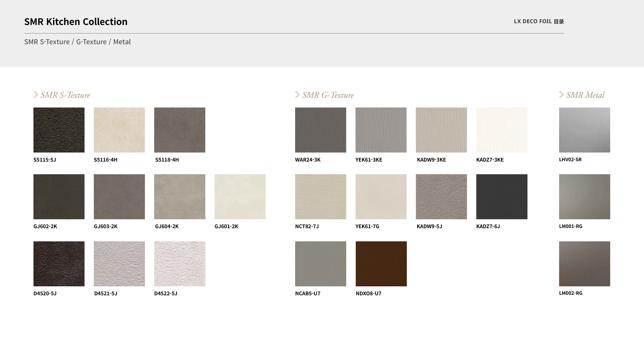Image resolution: width=644 pixels, height=362 pixels.
Task: Click the arrow icon beside SMR S-Texture
Action: click(36, 95)
